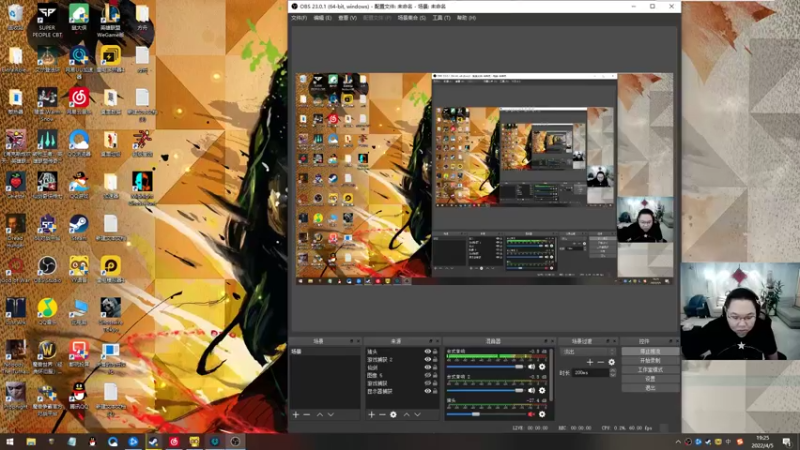
Task: Unmute the red muted speaker icon
Action: click(x=532, y=414)
